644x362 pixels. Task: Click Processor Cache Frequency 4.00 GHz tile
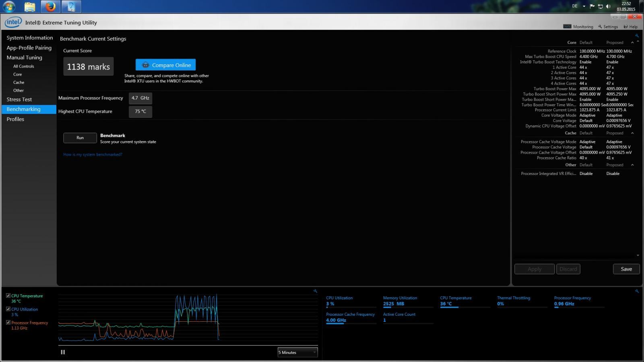pyautogui.click(x=351, y=318)
